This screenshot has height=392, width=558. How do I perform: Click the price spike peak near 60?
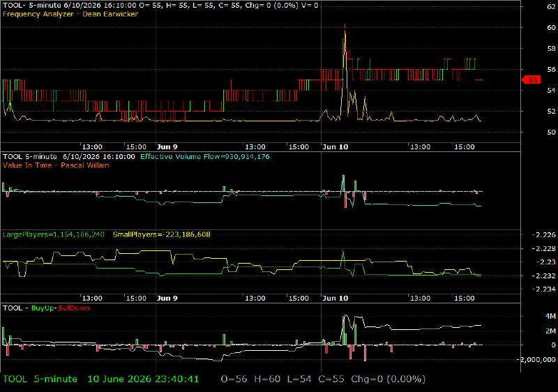click(x=345, y=26)
